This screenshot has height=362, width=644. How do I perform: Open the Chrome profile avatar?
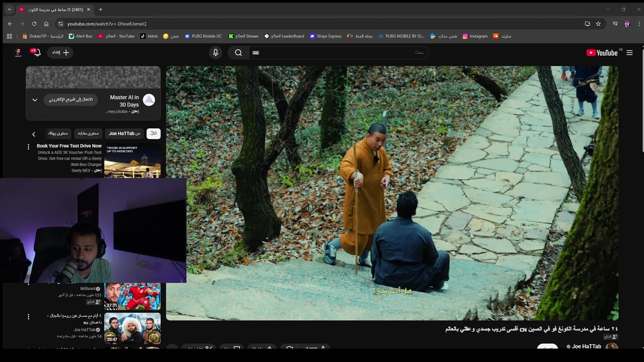[x=627, y=24]
